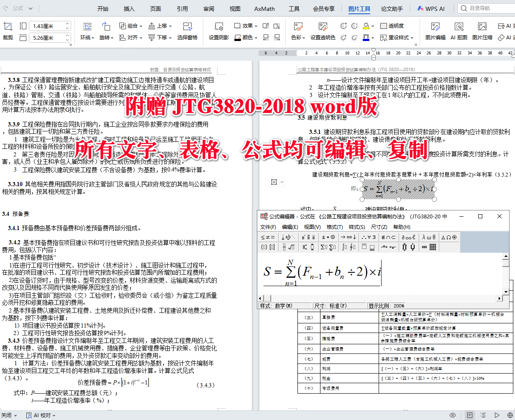The height and width of the screenshot is (420, 515).
Task: Click the 目录导航 search box
Action: click(486, 8)
